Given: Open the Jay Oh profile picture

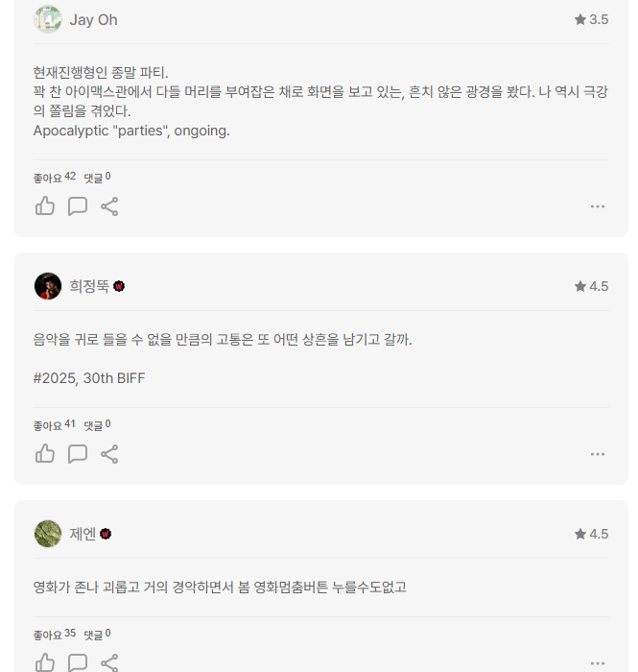Looking at the screenshot, I should click(x=48, y=19).
